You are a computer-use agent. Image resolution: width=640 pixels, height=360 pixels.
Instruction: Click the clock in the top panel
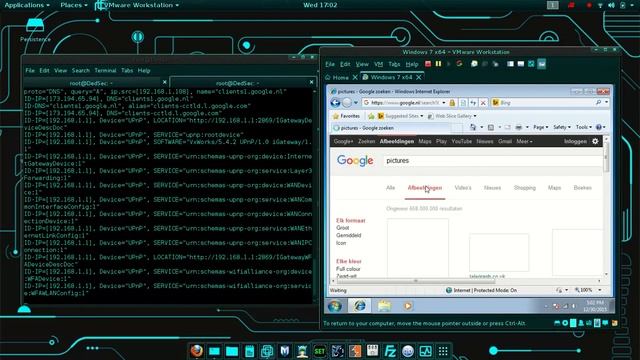(320, 5)
